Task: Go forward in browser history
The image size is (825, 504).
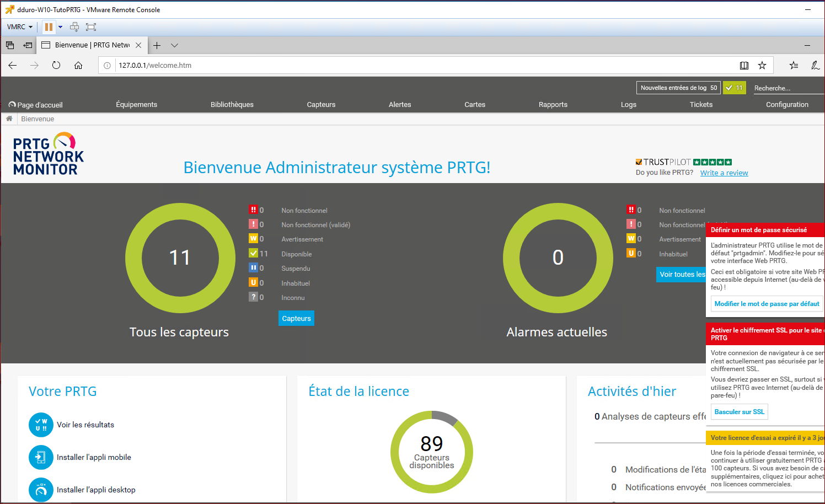Action: 34,65
